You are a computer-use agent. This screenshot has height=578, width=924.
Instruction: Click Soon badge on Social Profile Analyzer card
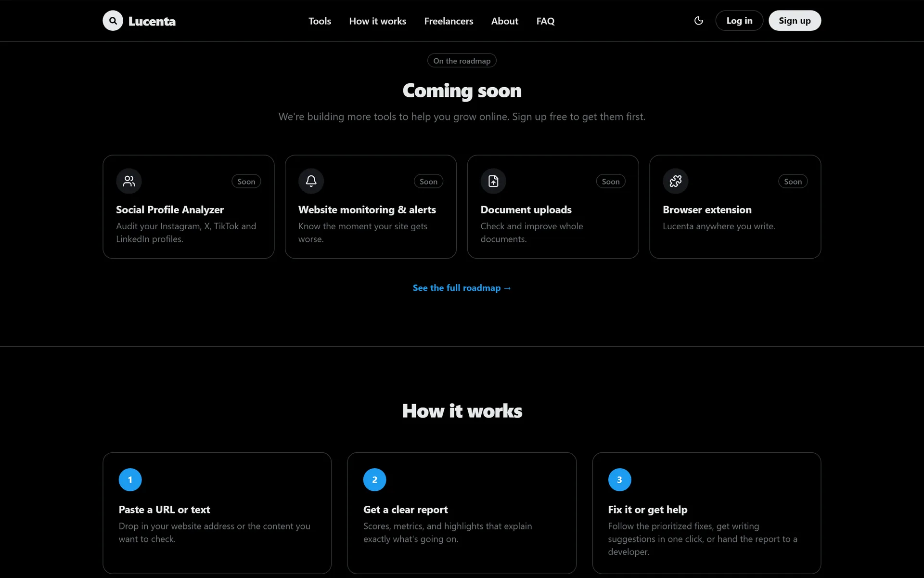pyautogui.click(x=246, y=182)
